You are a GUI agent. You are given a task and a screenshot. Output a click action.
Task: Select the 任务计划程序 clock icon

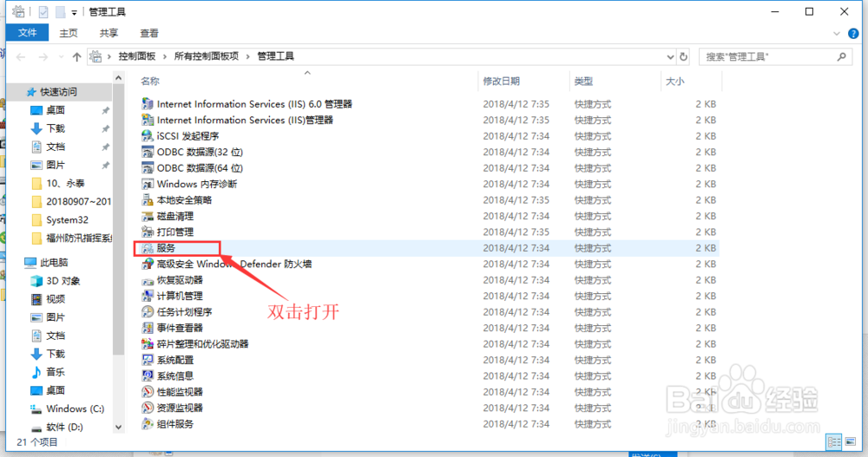[148, 312]
